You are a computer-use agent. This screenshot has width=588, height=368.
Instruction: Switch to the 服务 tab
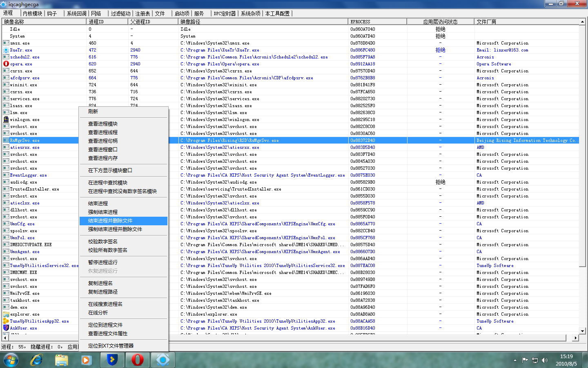coord(199,13)
